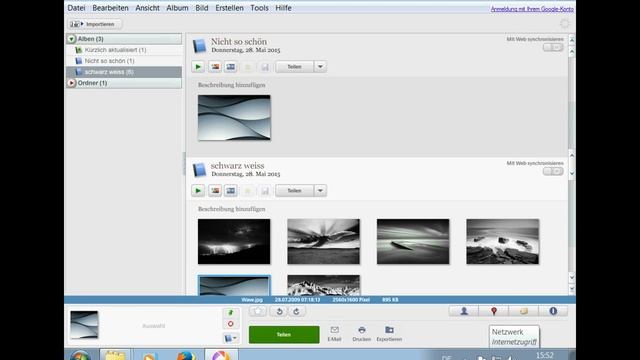Create movie presentation for schwarz weiss album
The height and width of the screenshot is (360, 640).
click(231, 191)
